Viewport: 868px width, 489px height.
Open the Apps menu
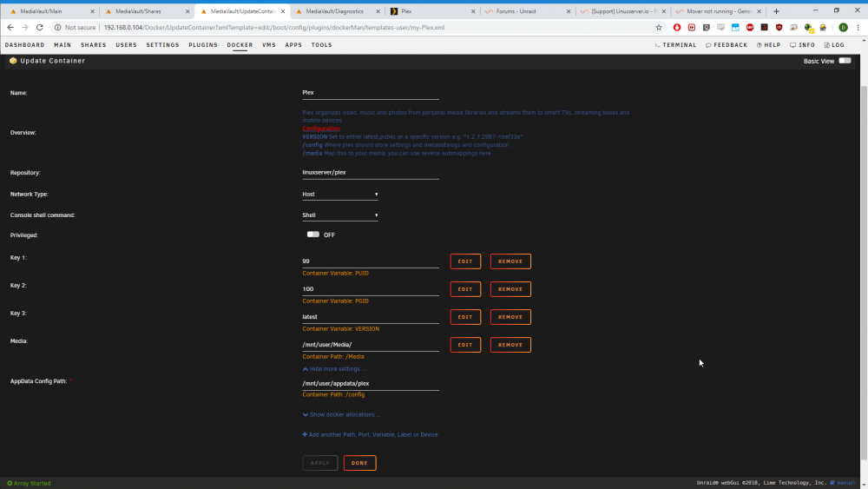coord(293,45)
